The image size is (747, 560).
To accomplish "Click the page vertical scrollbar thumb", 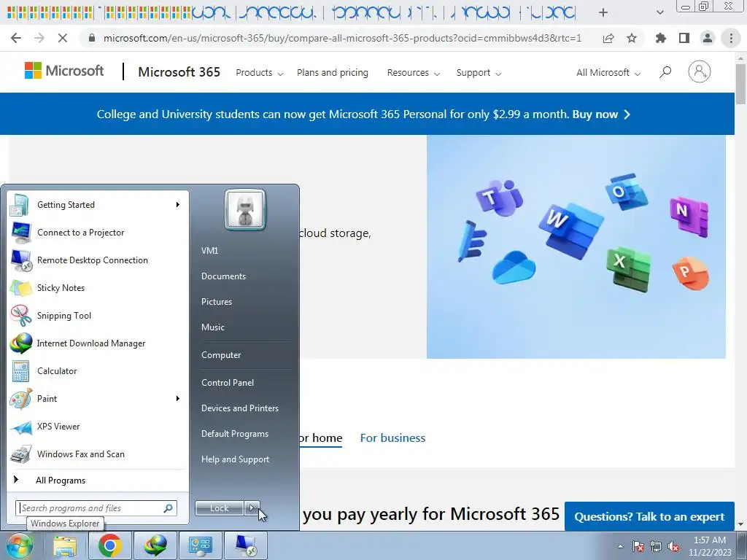I will tap(741, 83).
